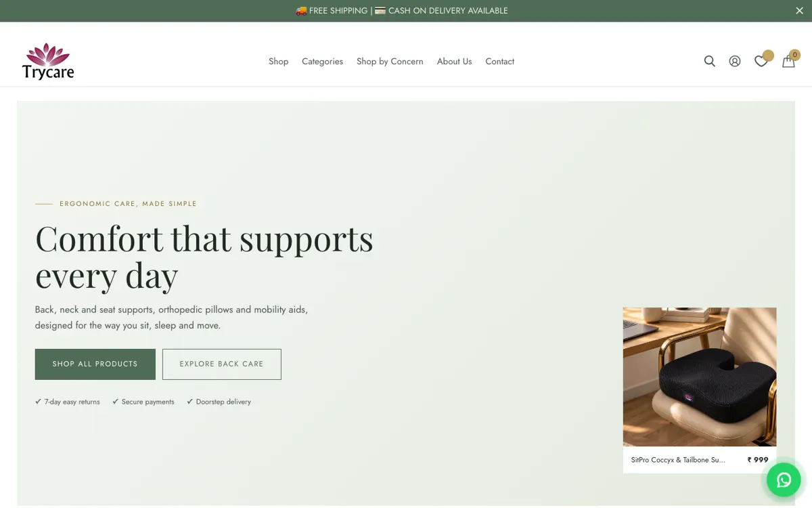Go to About Us page

point(454,62)
